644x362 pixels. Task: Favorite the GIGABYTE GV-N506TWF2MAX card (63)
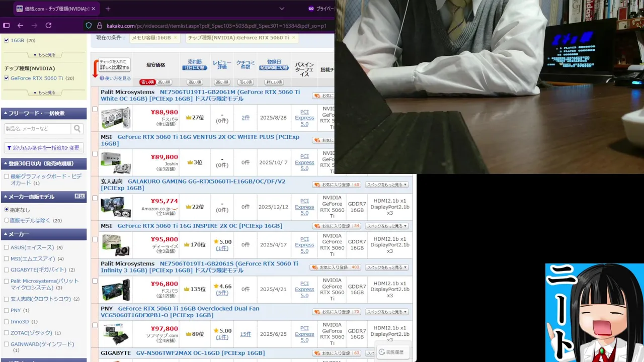coord(336,353)
